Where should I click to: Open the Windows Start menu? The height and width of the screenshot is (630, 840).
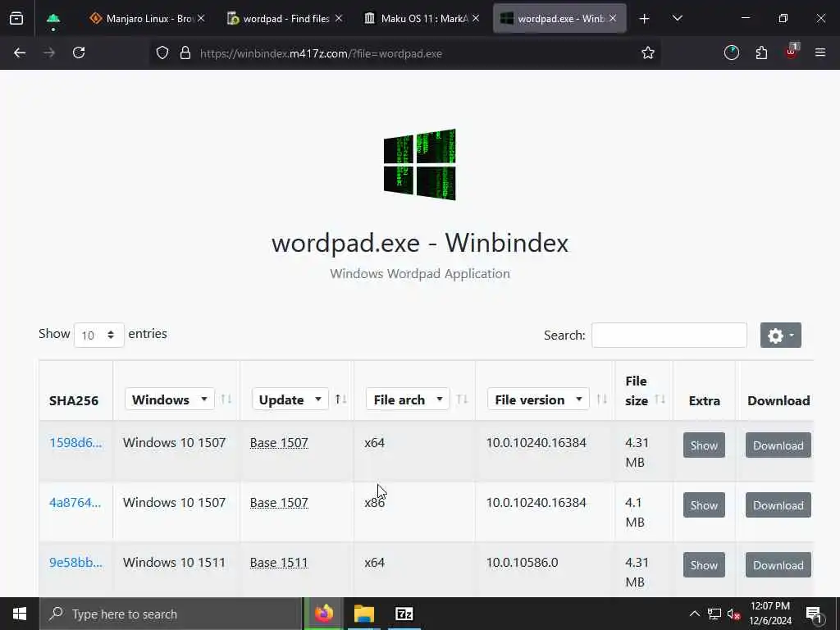click(20, 614)
